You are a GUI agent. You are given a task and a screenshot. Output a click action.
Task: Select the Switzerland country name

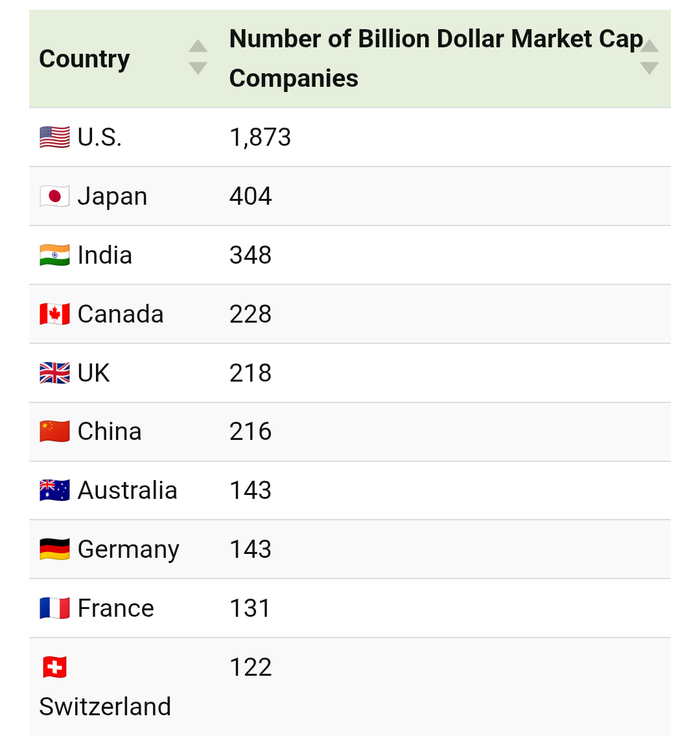105,706
